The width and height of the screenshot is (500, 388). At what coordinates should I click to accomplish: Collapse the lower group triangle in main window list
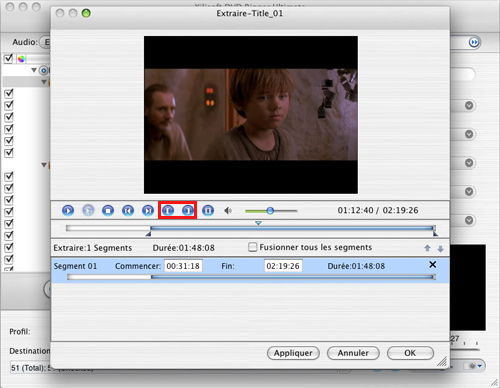(44, 165)
